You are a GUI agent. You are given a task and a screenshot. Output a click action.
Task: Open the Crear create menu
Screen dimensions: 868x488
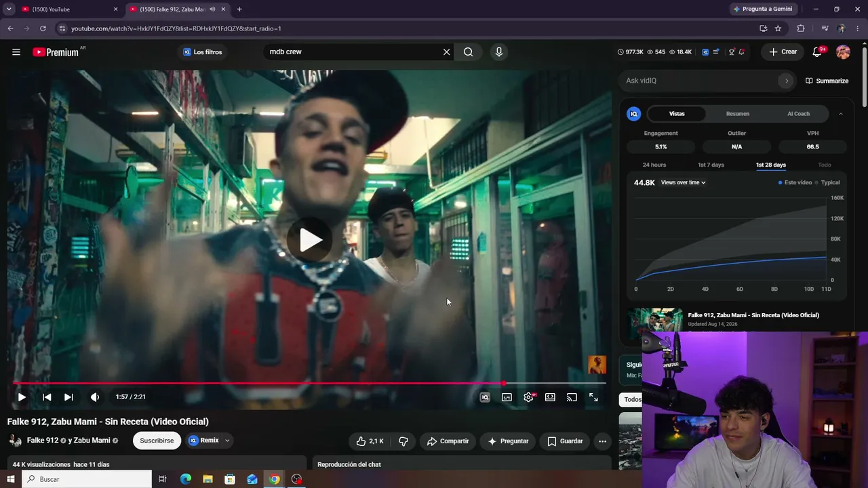coord(783,52)
